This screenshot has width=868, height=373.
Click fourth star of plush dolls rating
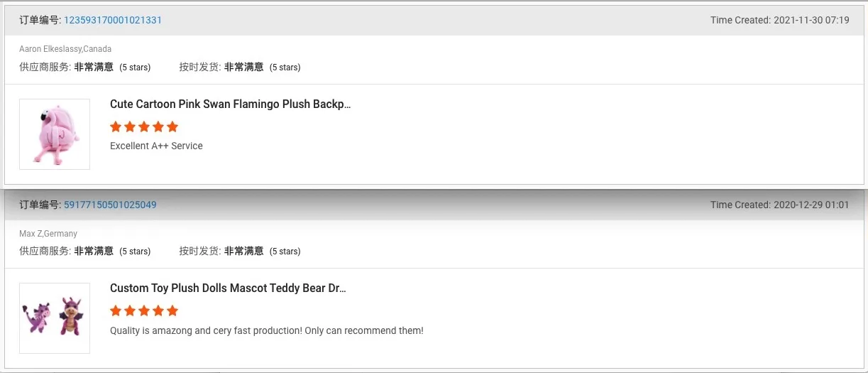(158, 311)
